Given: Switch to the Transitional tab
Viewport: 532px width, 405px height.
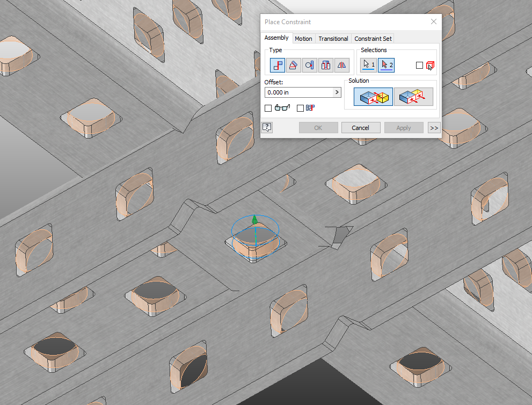Looking at the screenshot, I should [333, 39].
